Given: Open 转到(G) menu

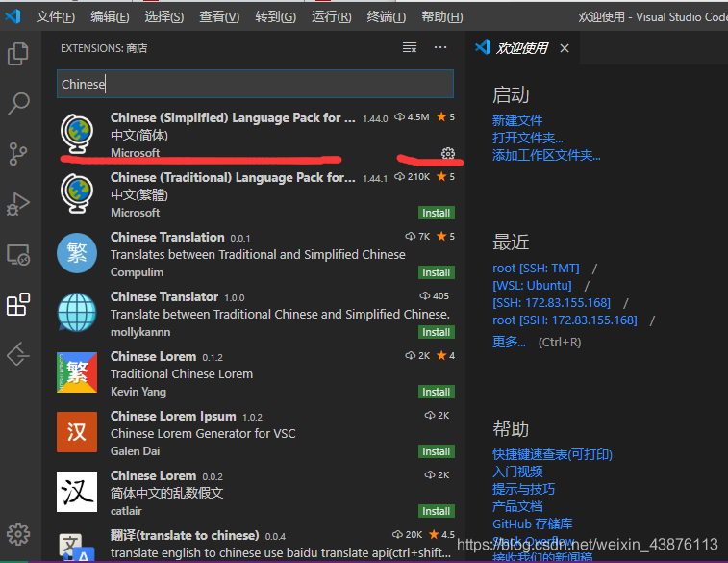Looking at the screenshot, I should pos(275,16).
